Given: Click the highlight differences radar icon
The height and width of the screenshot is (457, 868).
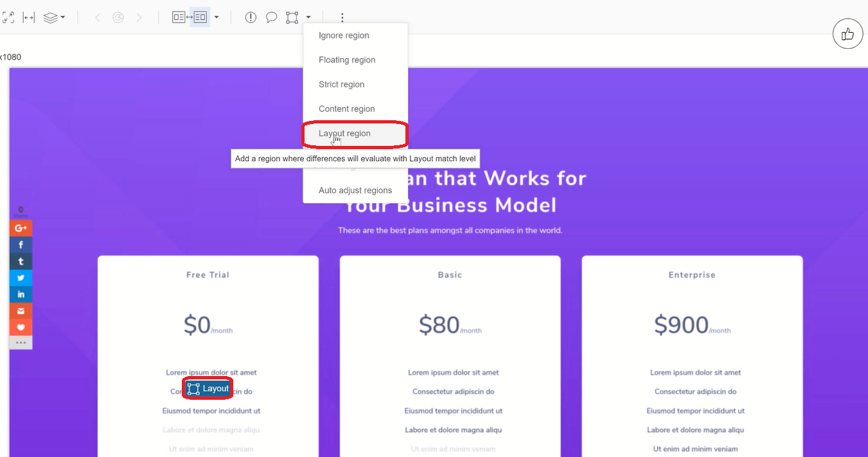Looking at the screenshot, I should pyautogui.click(x=118, y=17).
